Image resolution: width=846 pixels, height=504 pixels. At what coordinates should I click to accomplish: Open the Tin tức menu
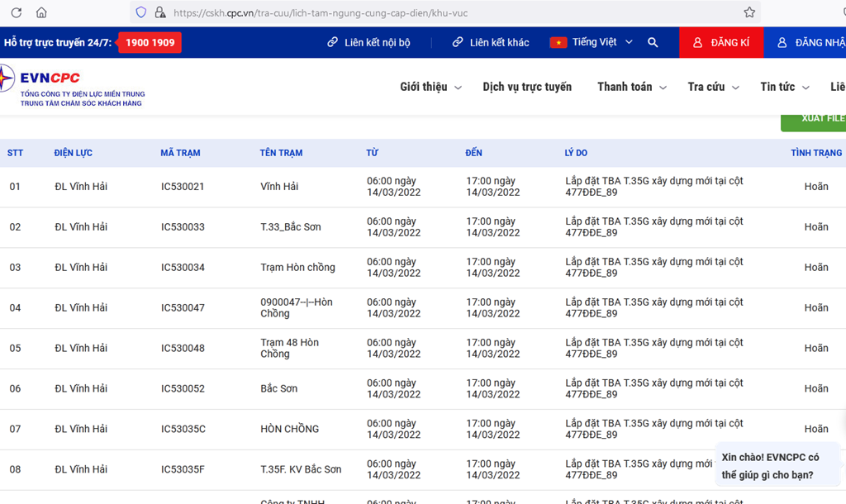point(783,87)
